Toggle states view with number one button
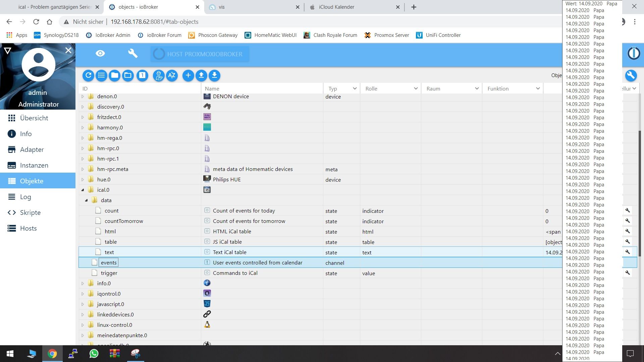644x362 pixels. (x=142, y=75)
